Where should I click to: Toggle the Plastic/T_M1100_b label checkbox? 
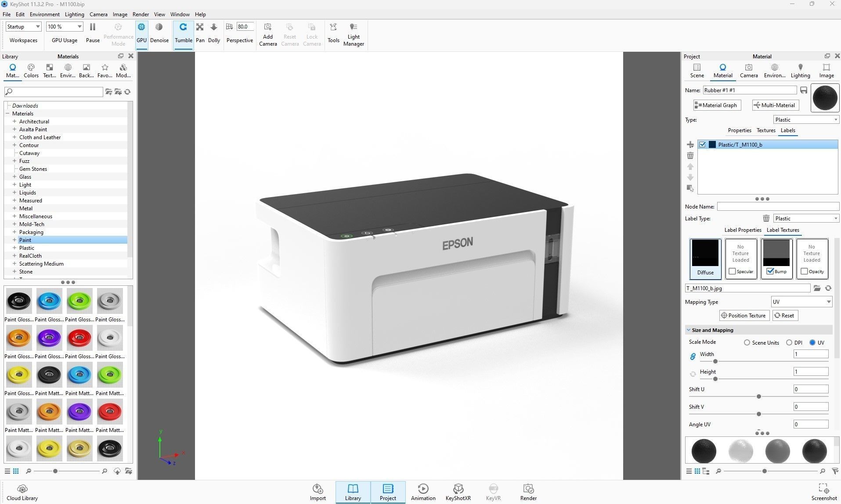[x=702, y=144]
